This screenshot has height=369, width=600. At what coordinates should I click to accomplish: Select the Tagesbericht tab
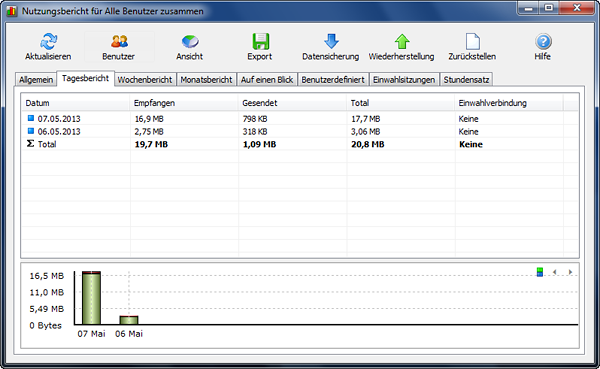85,78
